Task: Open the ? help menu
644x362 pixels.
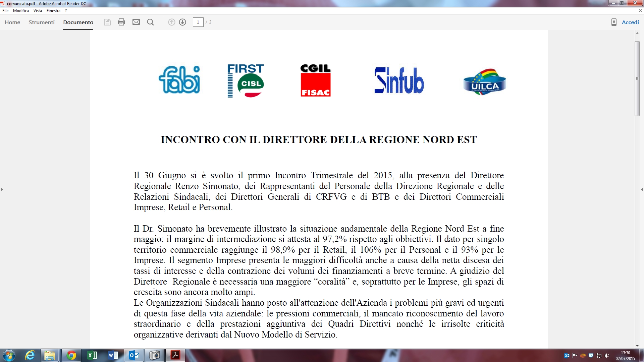Action: [66, 11]
